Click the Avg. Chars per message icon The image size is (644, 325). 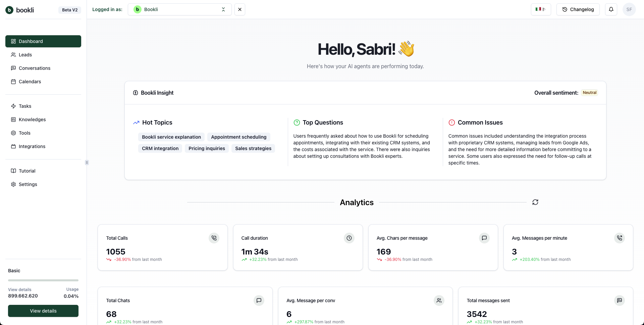(x=484, y=238)
